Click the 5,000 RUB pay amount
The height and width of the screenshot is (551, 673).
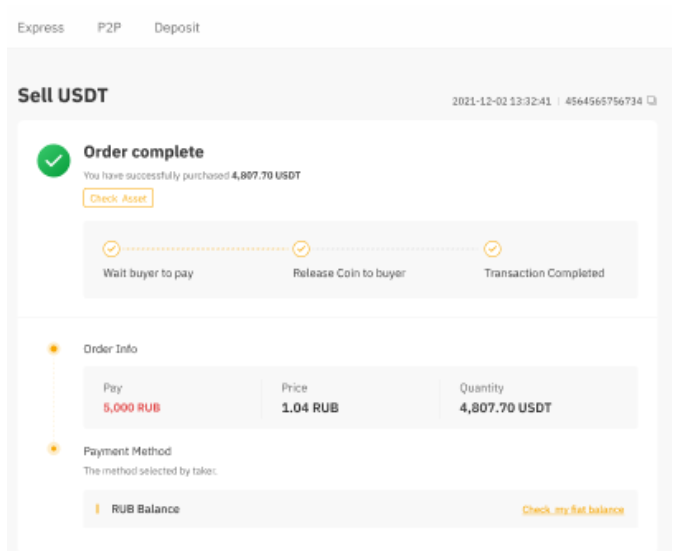point(131,408)
